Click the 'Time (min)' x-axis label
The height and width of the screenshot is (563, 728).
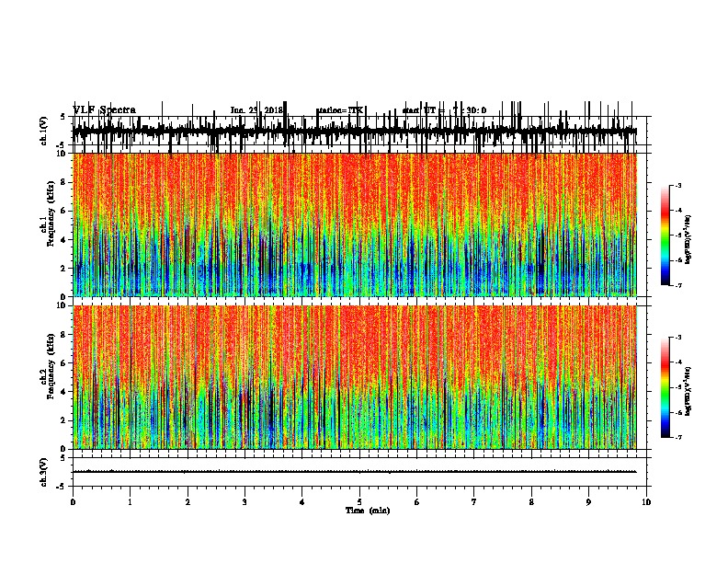368,511
